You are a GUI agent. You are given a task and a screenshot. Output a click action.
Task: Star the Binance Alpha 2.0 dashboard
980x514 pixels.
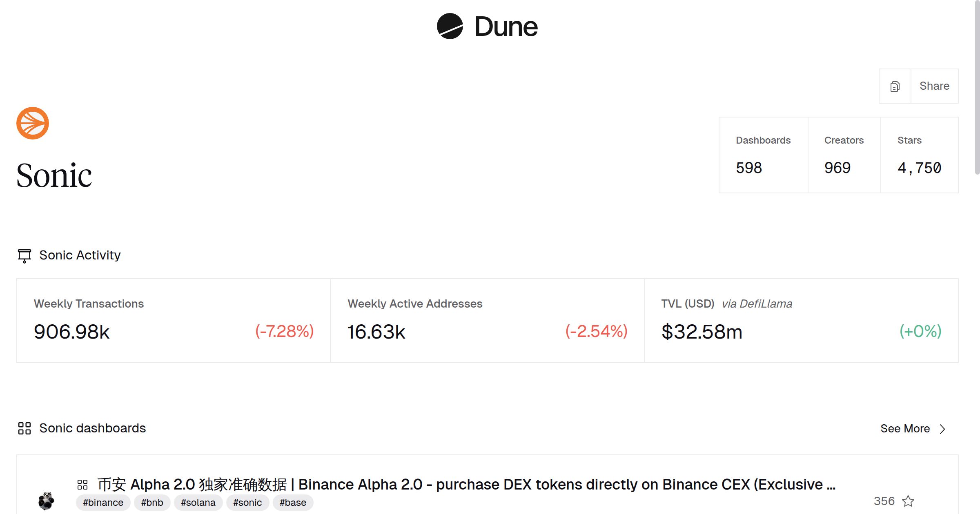[908, 501]
